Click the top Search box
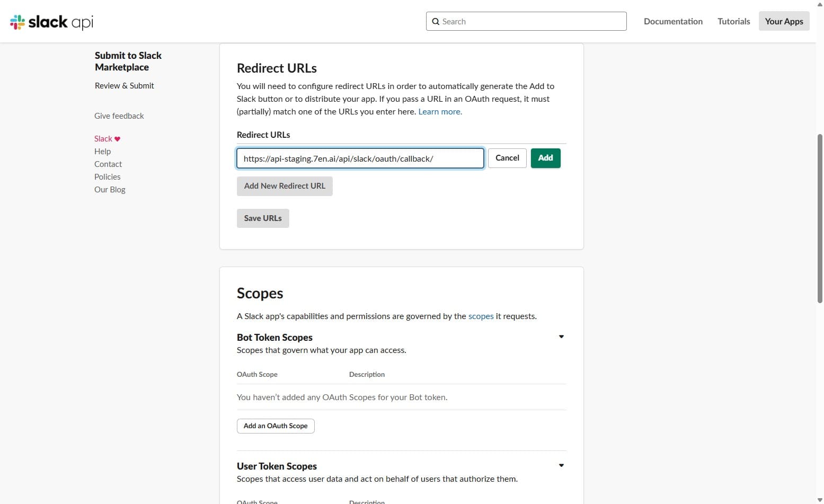The width and height of the screenshot is (824, 504). pyautogui.click(x=526, y=21)
